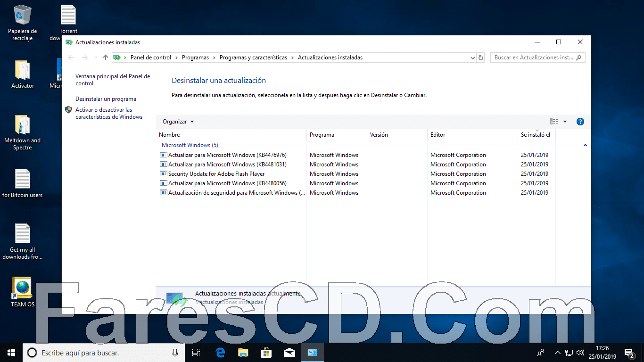This screenshot has height=362, width=644.
Task: Open Activar o desactivar características de Windows
Action: click(x=109, y=113)
